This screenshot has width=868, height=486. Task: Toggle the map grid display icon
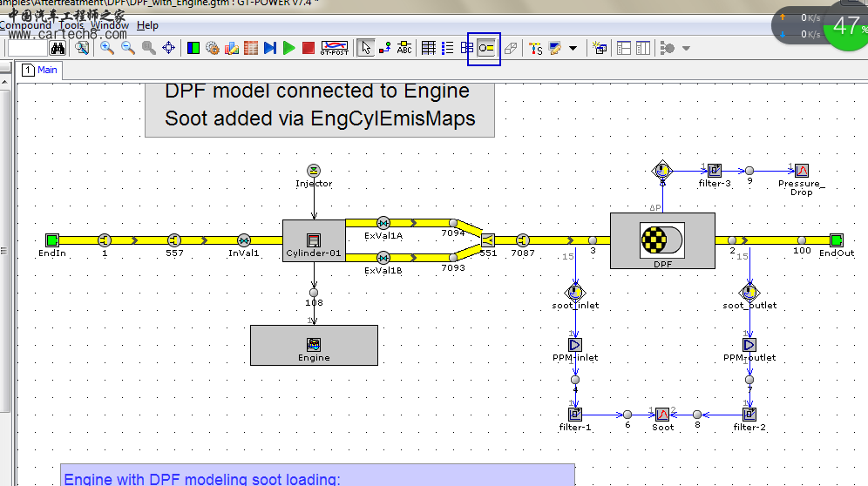point(429,48)
